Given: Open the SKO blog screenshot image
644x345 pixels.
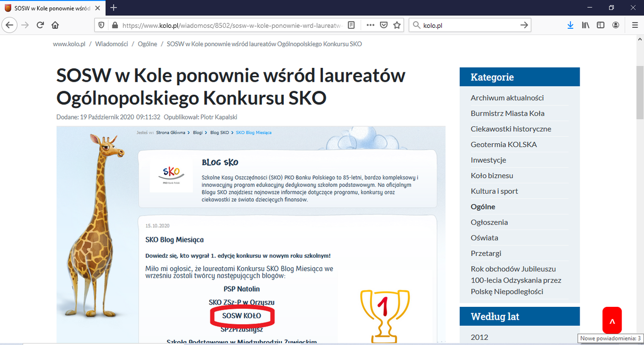Looking at the screenshot, I should click(251, 234).
